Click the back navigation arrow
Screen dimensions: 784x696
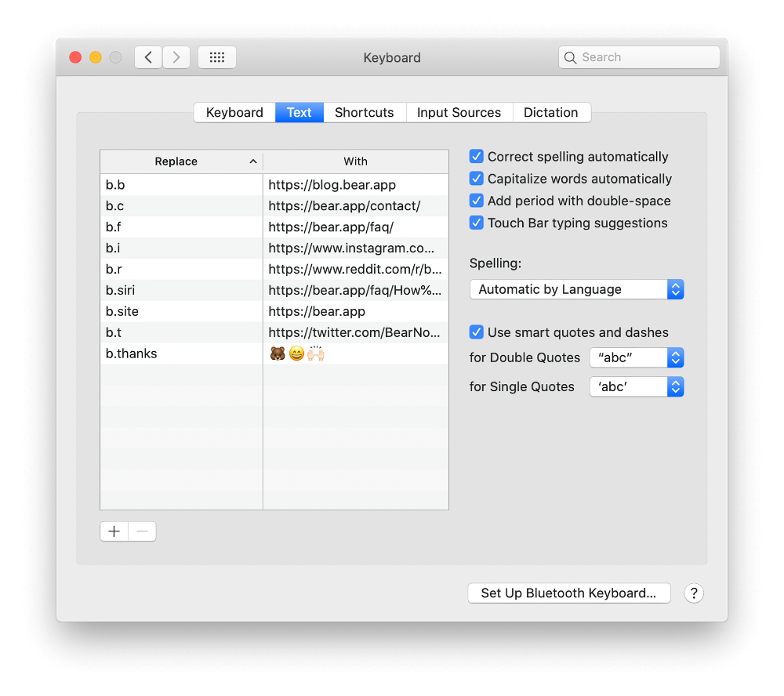[148, 57]
